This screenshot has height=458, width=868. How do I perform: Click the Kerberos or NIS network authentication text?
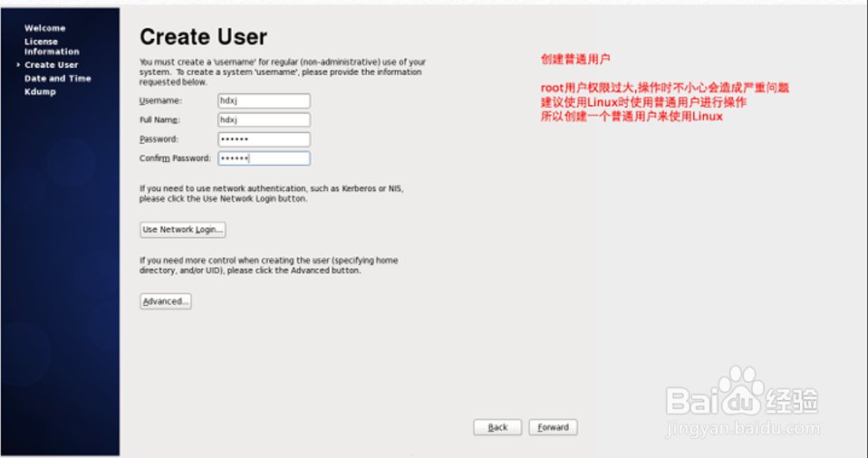(271, 194)
